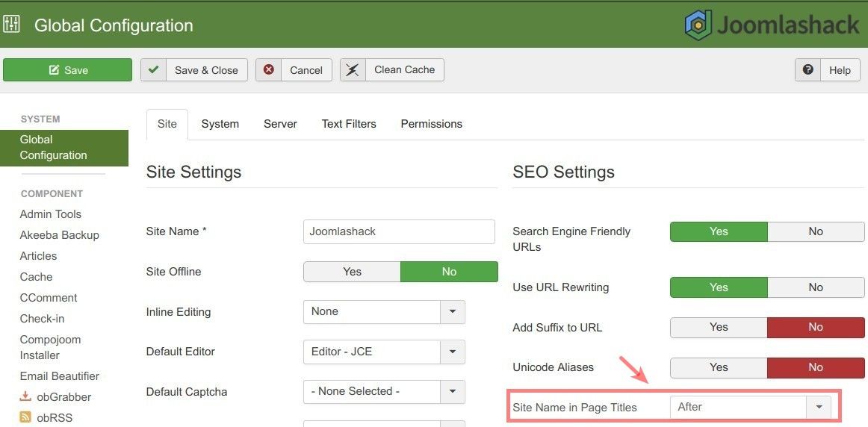This screenshot has width=868, height=427.
Task: Open Compojoom Installer in the sidebar
Action: tap(50, 347)
